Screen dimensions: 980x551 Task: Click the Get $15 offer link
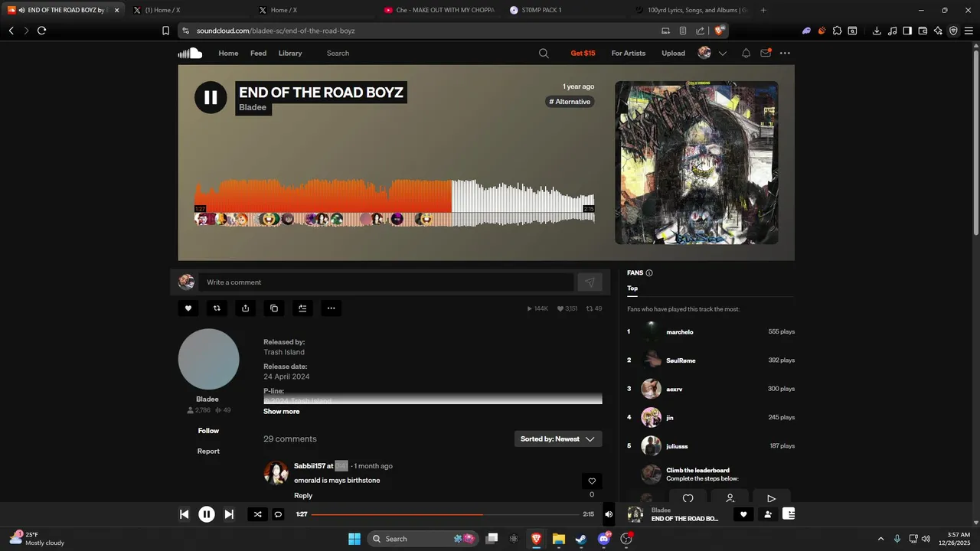(583, 53)
